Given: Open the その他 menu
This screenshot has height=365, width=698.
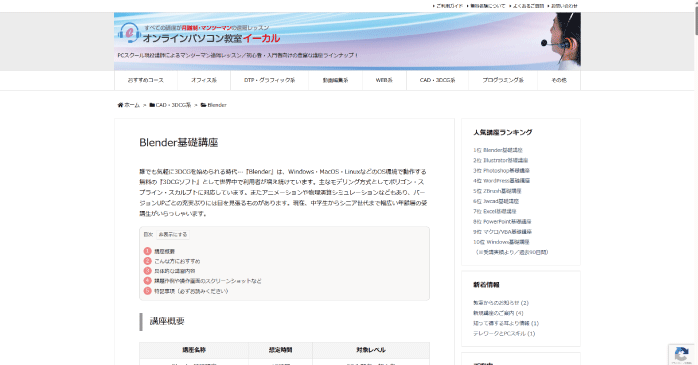Looking at the screenshot, I should 559,81.
